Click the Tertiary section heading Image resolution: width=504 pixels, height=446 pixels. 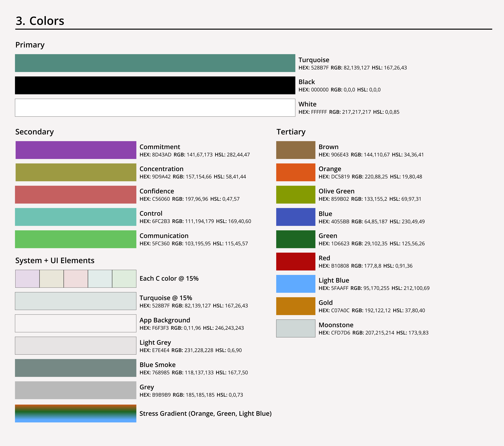pyautogui.click(x=291, y=132)
